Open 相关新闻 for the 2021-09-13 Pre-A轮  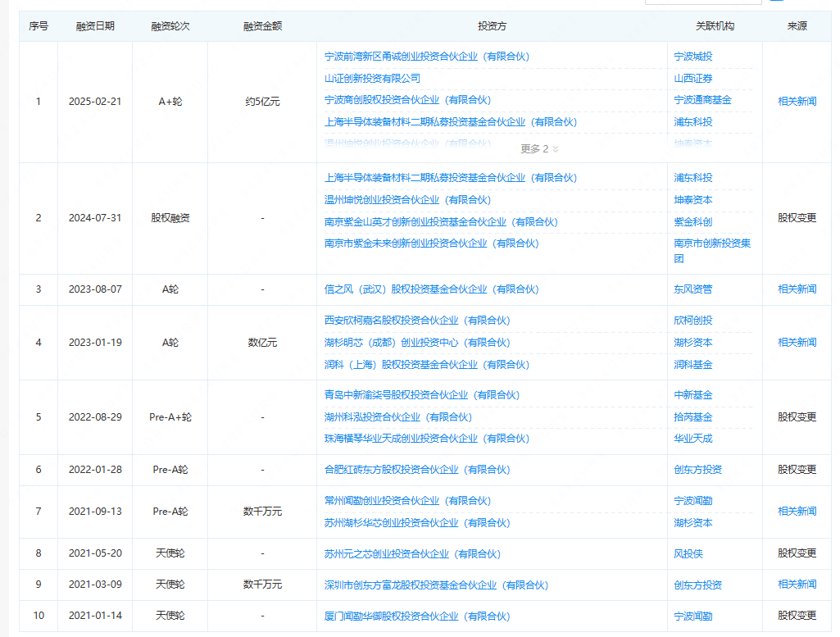click(796, 512)
